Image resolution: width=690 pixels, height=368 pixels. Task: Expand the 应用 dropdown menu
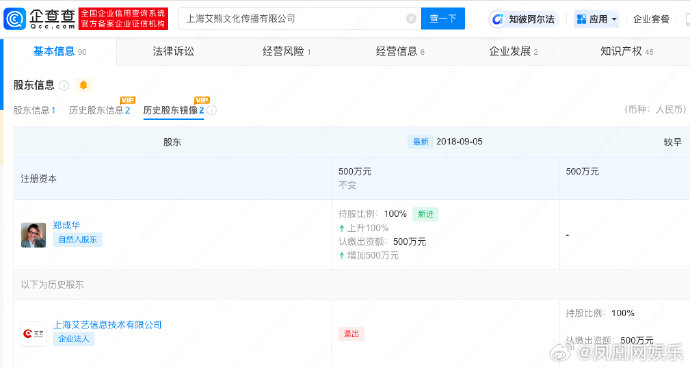click(596, 19)
